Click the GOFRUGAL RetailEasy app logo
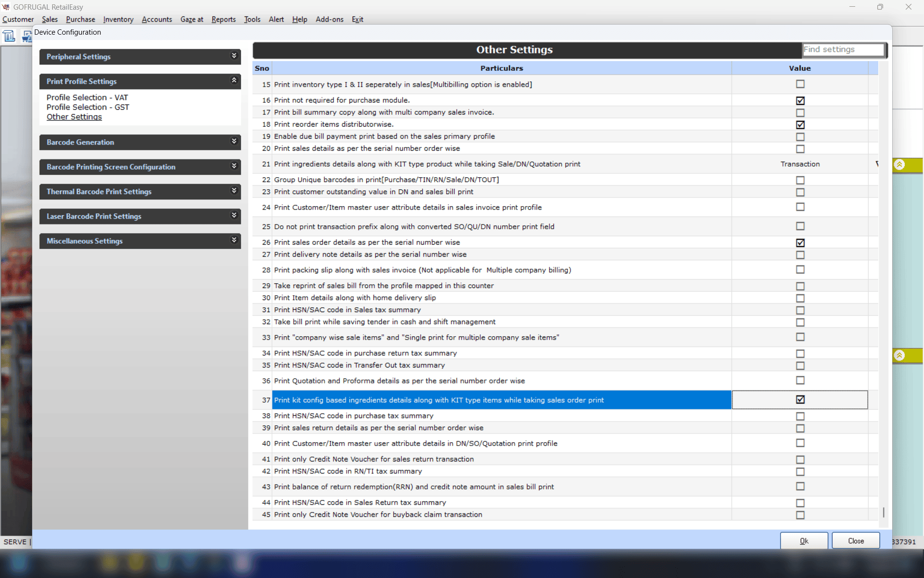Viewport: 924px width, 578px height. 6,7
